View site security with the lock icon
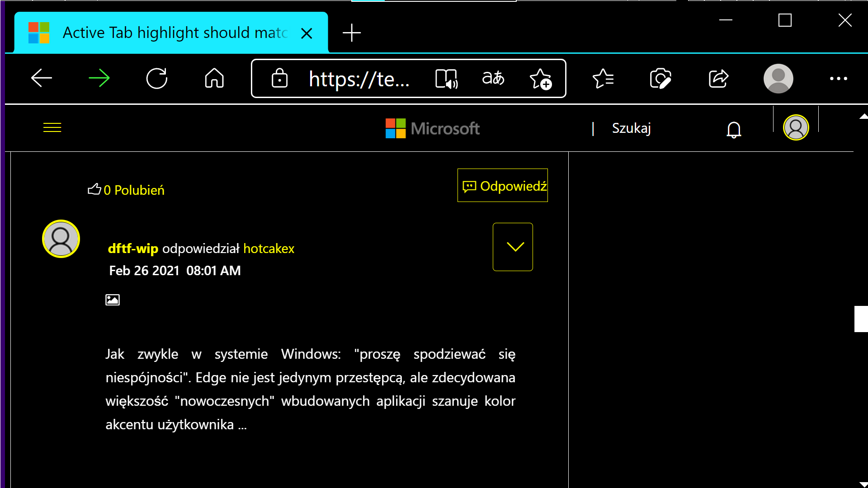This screenshot has height=488, width=868. tap(280, 78)
